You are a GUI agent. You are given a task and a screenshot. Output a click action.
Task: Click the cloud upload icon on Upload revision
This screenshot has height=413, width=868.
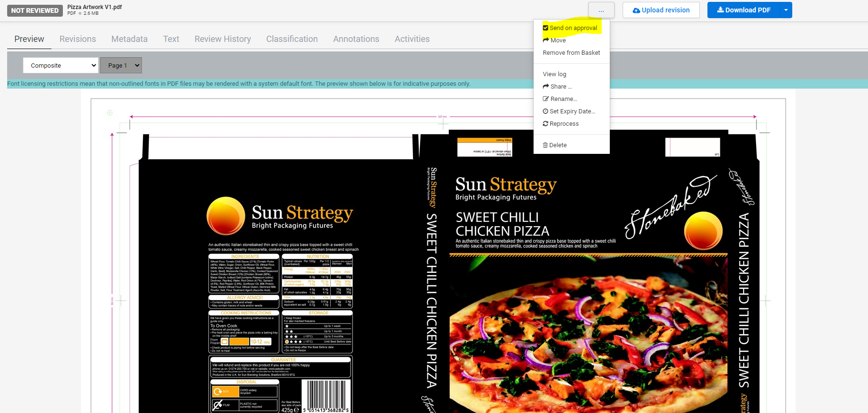[x=636, y=10]
